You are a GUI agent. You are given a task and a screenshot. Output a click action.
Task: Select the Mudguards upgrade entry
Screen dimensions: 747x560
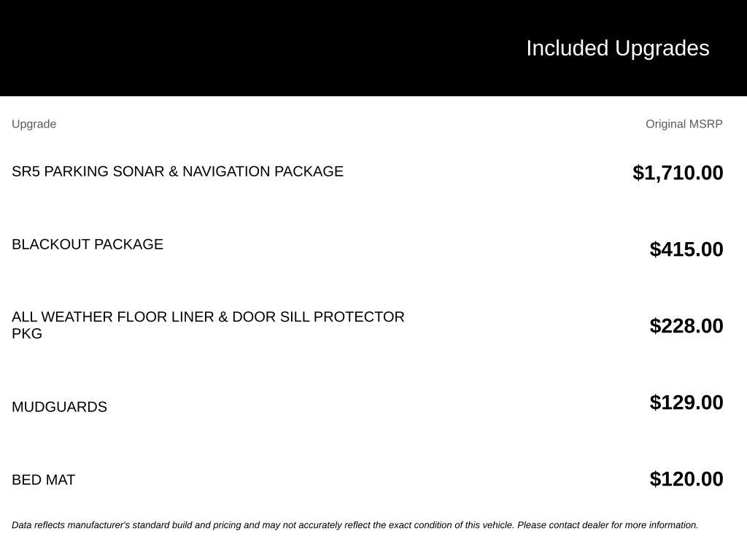(x=60, y=407)
